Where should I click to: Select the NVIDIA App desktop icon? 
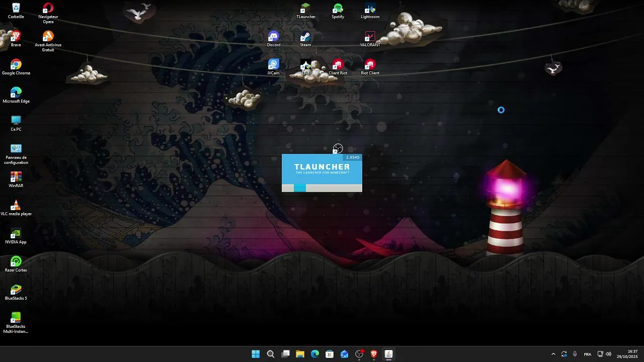point(16,236)
